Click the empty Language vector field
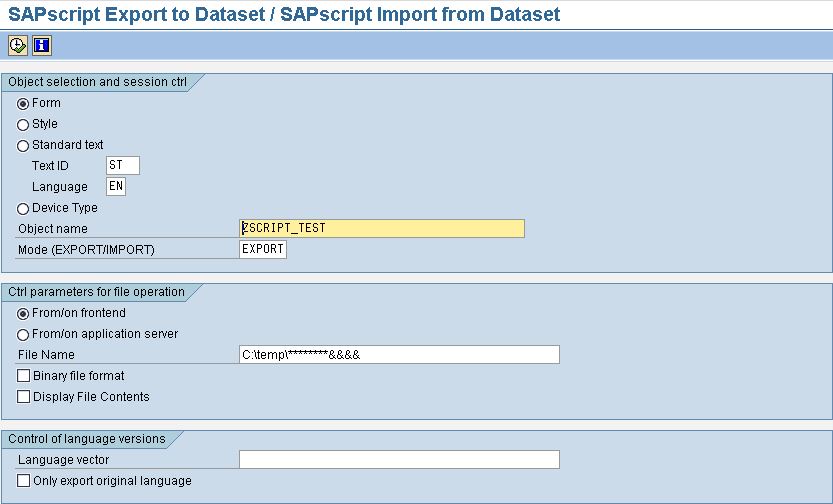The width and height of the screenshot is (833, 504). [x=399, y=459]
